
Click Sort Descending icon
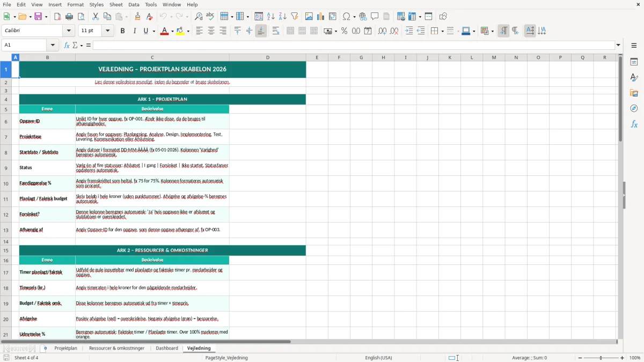point(283,17)
